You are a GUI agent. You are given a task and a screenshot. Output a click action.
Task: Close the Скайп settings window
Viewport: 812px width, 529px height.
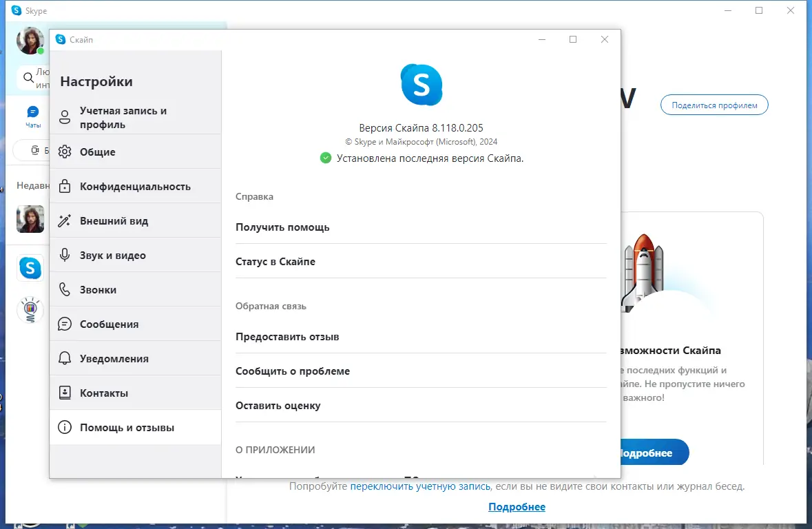(604, 39)
